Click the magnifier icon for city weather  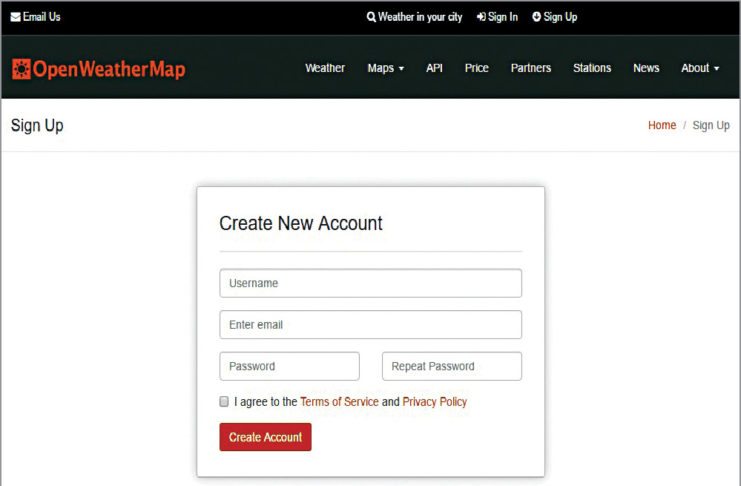[371, 17]
